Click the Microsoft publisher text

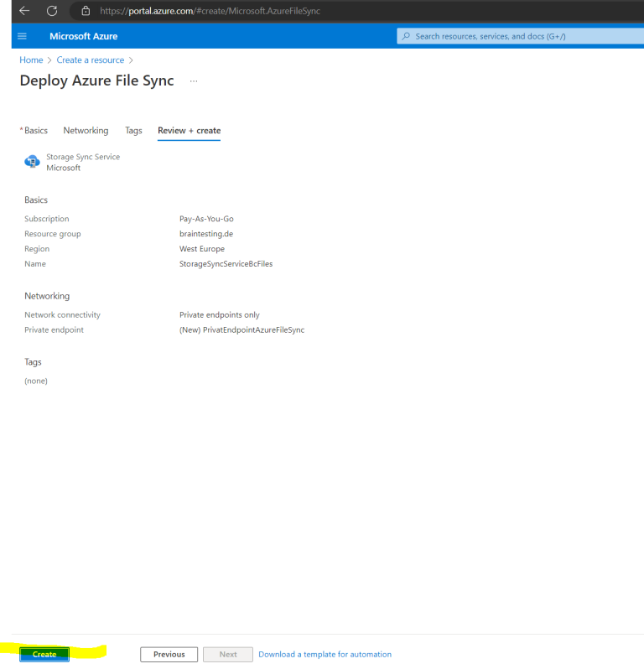[x=63, y=168]
